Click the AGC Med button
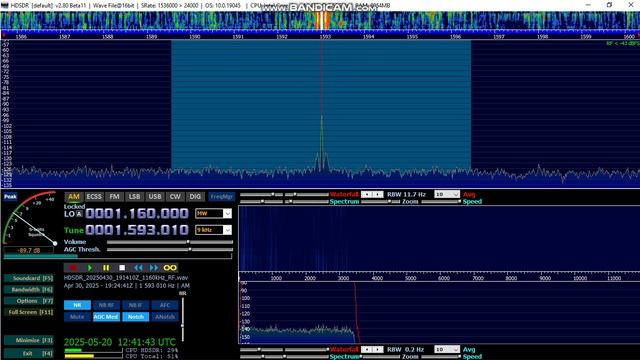This screenshot has height=360, width=640. (106, 317)
